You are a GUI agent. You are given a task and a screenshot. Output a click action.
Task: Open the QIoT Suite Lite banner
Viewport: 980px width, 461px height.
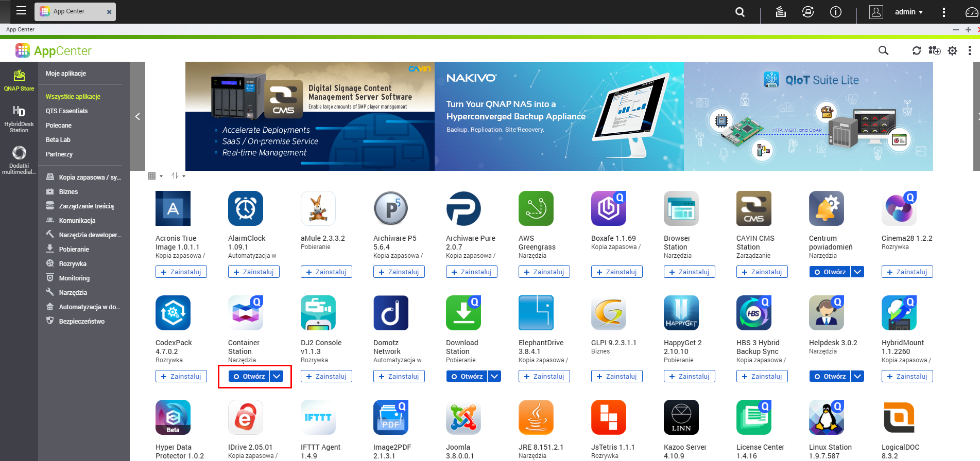tap(809, 116)
